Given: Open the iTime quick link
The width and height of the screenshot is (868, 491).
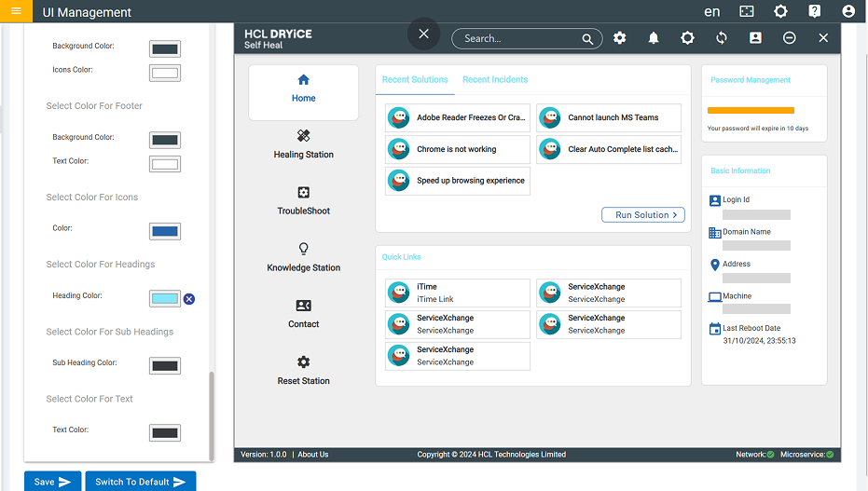Looking at the screenshot, I should tap(458, 293).
